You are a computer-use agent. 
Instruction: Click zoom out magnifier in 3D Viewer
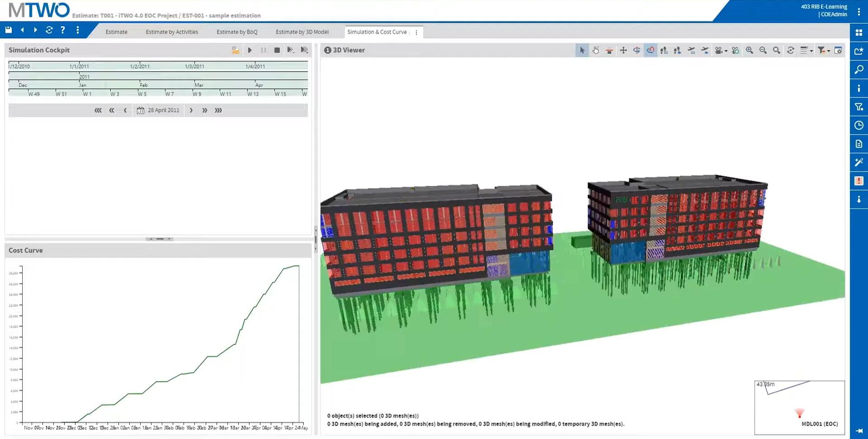click(x=763, y=50)
